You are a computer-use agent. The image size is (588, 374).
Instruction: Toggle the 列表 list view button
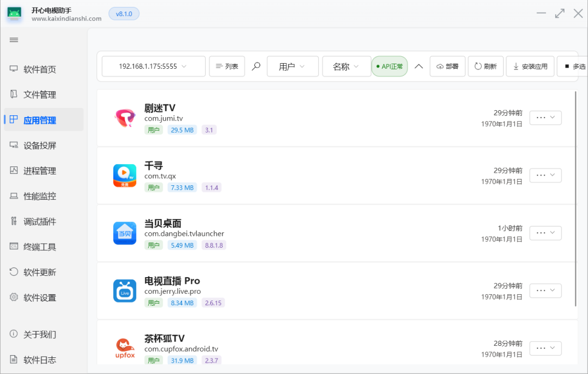point(227,67)
